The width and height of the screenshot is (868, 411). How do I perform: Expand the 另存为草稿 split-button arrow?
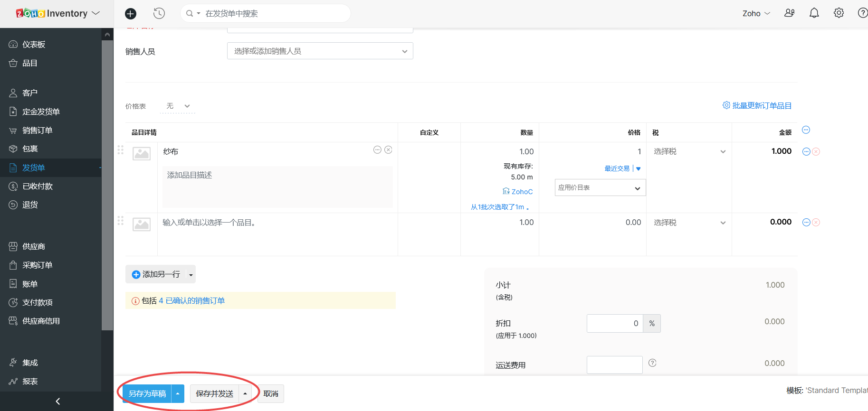pyautogui.click(x=178, y=394)
